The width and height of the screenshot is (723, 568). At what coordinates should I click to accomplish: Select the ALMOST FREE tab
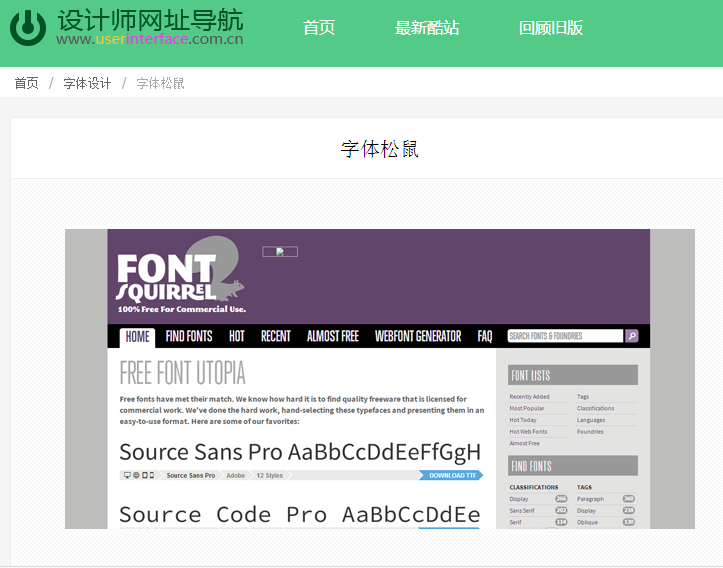click(333, 337)
